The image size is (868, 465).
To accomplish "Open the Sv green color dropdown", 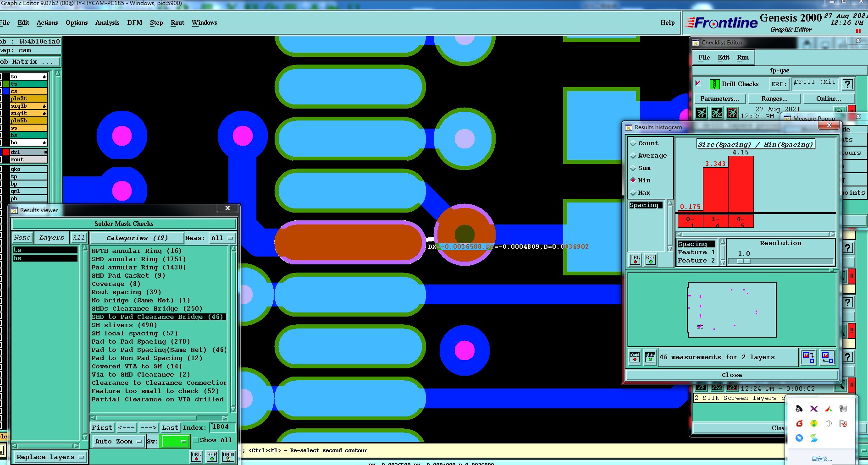I will tap(176, 442).
